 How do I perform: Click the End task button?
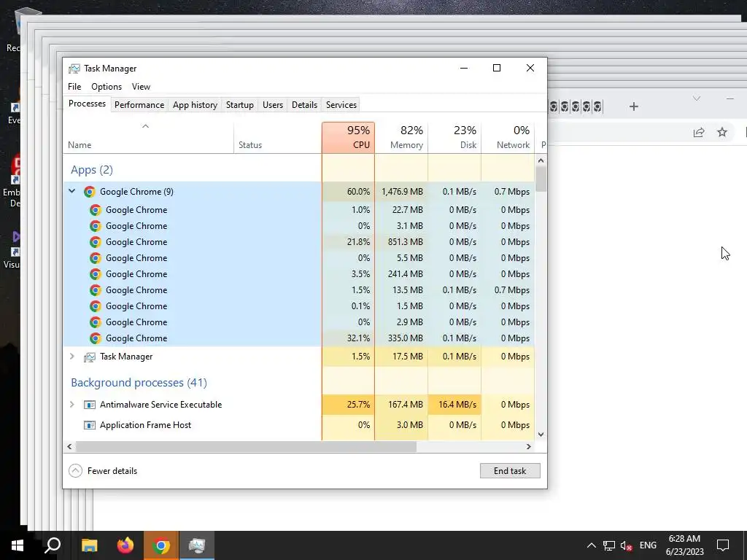pos(510,471)
